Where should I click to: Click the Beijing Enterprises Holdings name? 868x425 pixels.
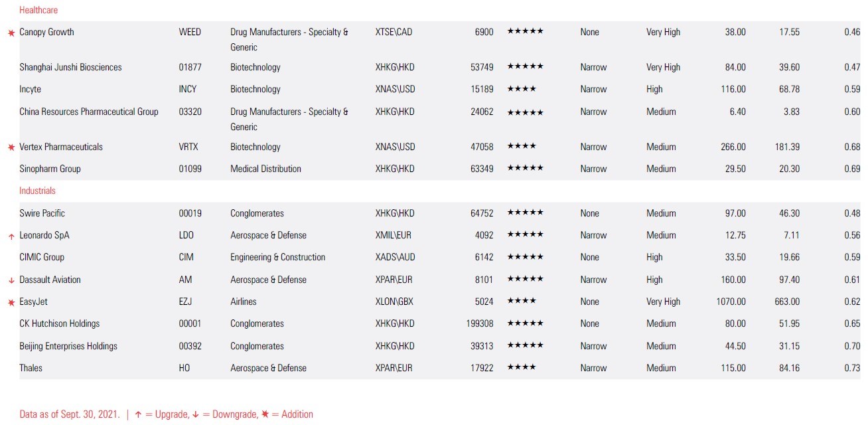pos(68,346)
